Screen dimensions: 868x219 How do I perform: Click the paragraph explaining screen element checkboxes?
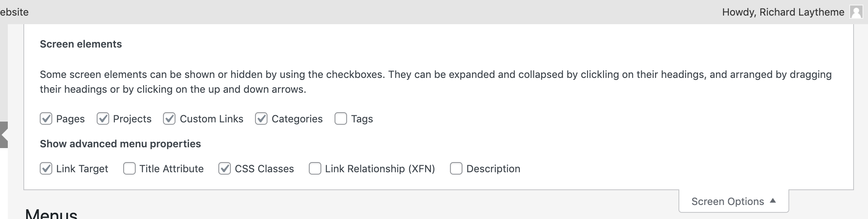pos(436,82)
